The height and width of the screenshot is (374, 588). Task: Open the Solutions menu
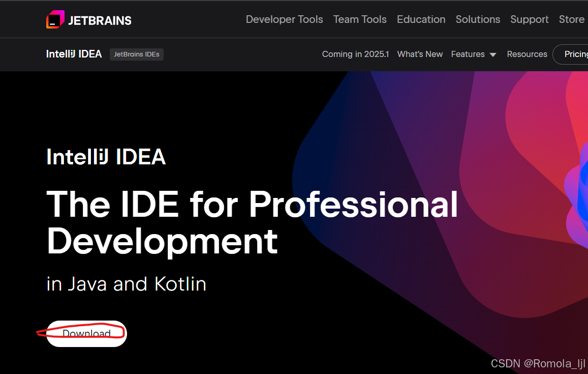pos(478,19)
